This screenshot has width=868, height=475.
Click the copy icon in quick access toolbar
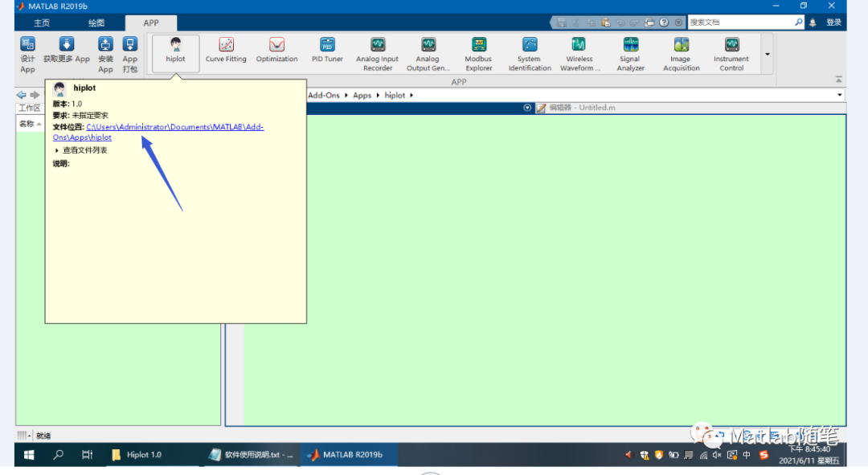click(592, 23)
